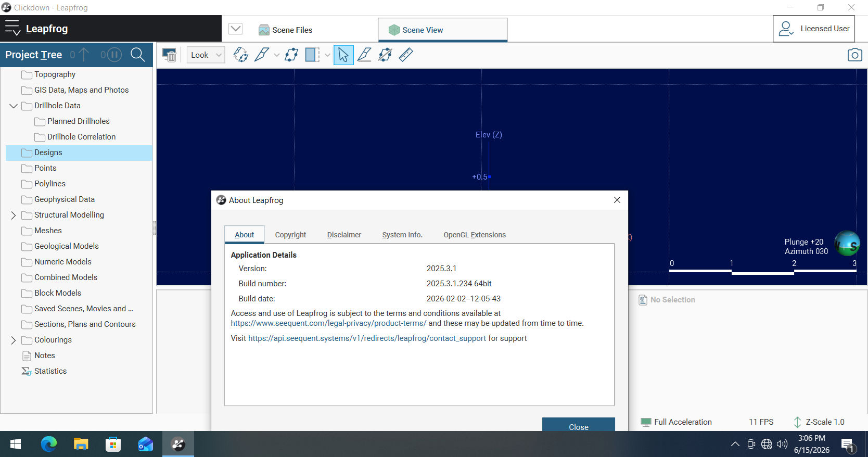Screen dimensions: 868x457
Task: Open the Leapfrog main menu icon
Action: coord(12,29)
